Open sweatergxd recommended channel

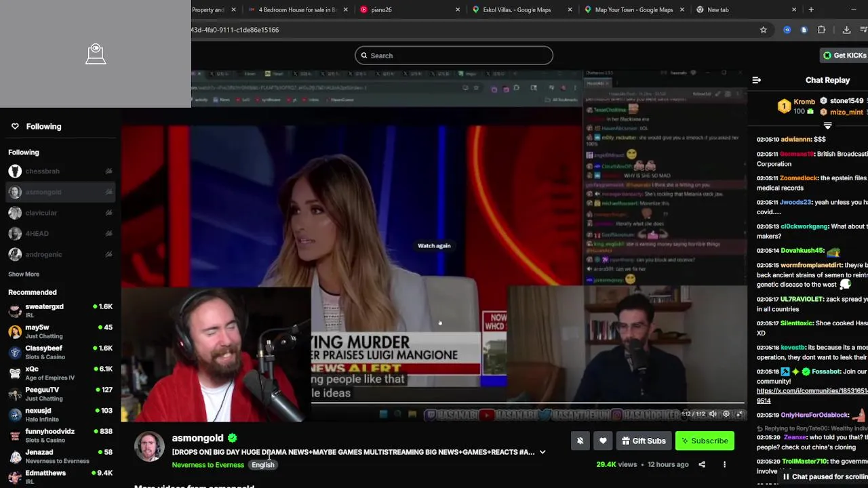click(60, 310)
